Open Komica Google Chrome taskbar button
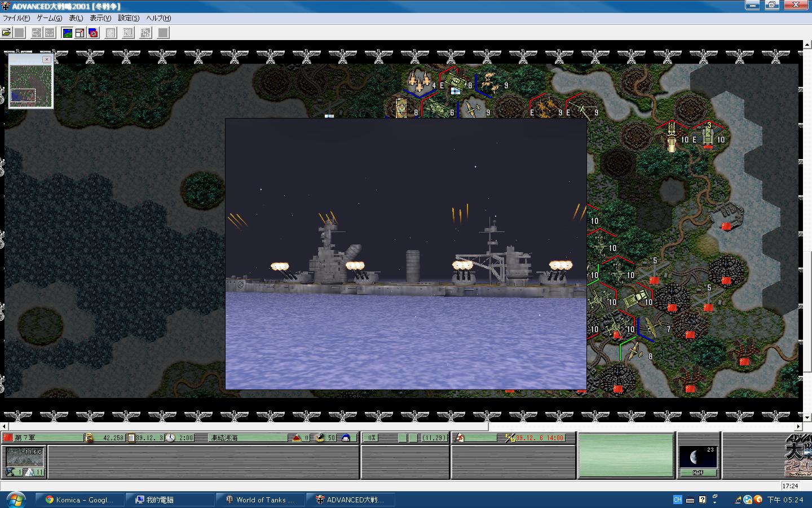This screenshot has width=812, height=508. 80,500
